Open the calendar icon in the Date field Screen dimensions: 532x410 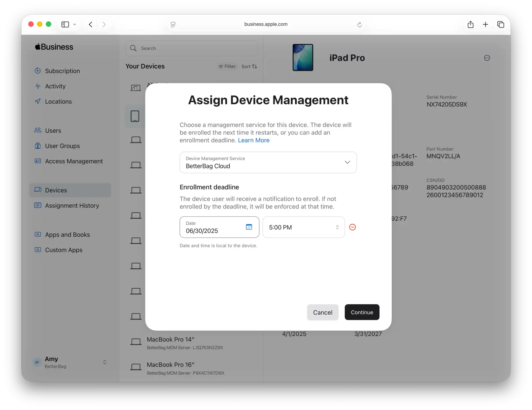coord(249,227)
